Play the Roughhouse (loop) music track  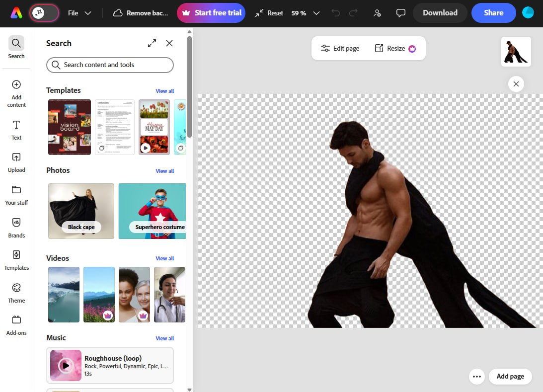point(66,365)
